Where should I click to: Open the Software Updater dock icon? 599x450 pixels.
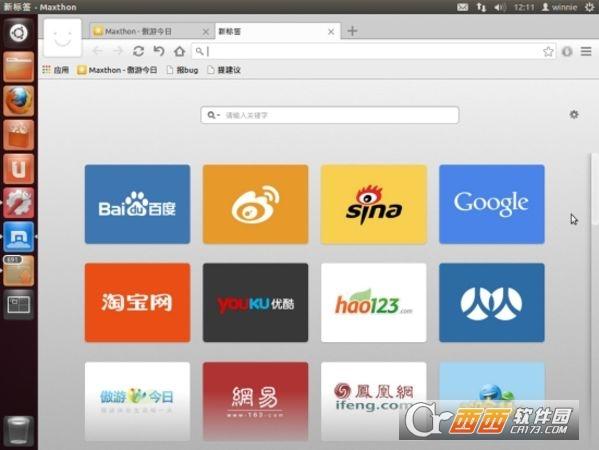[18, 271]
